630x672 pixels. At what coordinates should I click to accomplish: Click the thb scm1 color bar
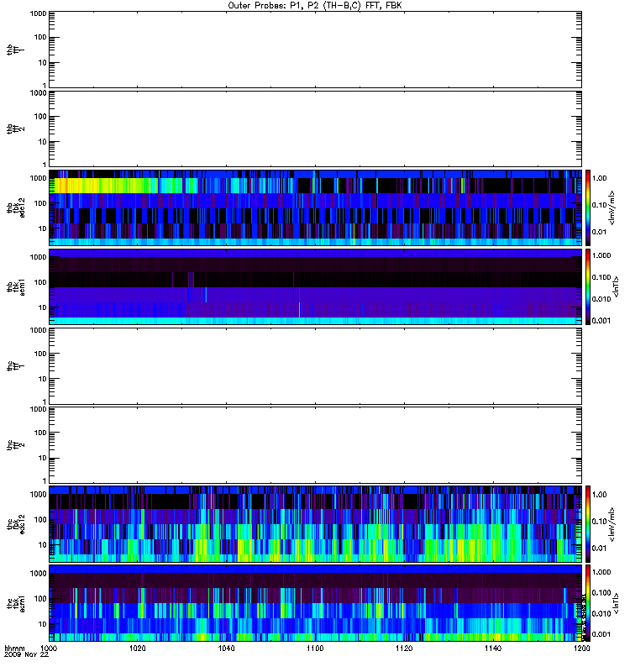(x=588, y=286)
